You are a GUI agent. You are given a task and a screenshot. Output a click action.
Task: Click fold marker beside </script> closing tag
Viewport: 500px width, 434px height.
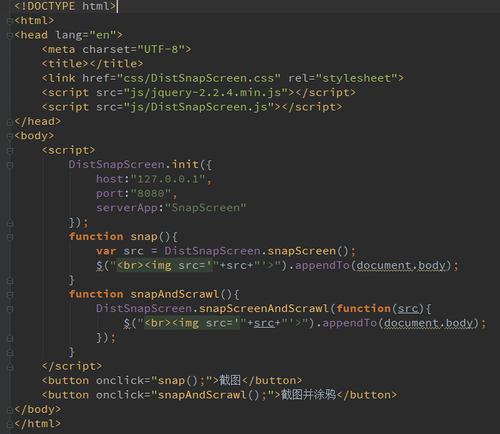(10, 367)
